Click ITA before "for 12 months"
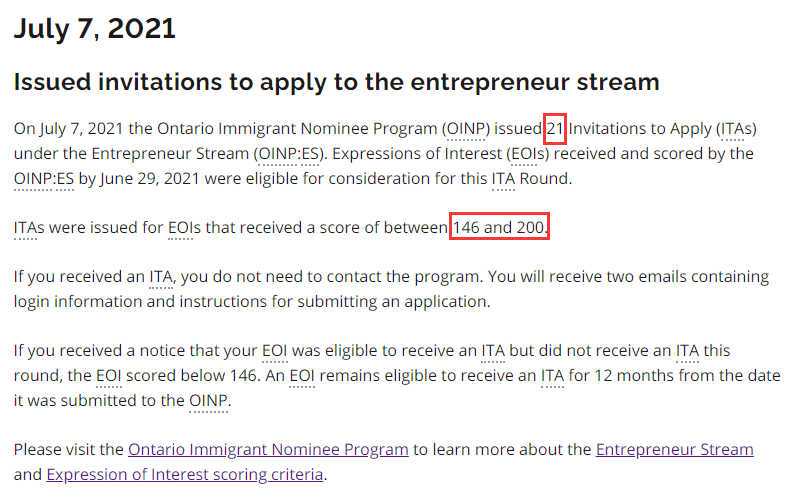 553,375
